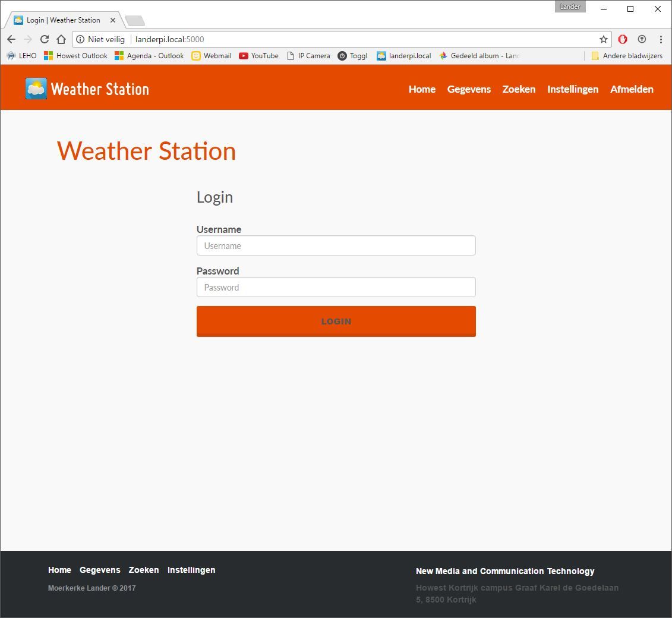Click the page info circle icon in address bar

[x=80, y=40]
